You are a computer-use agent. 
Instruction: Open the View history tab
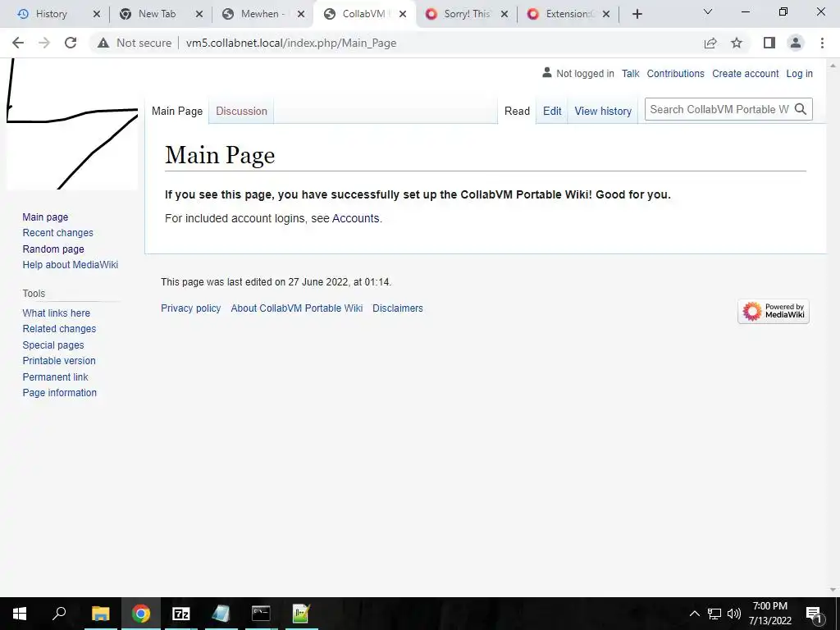[x=603, y=111]
